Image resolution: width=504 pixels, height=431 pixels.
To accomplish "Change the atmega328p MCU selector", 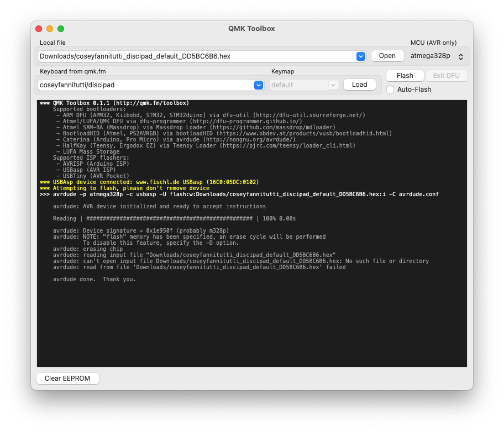I will (x=437, y=56).
